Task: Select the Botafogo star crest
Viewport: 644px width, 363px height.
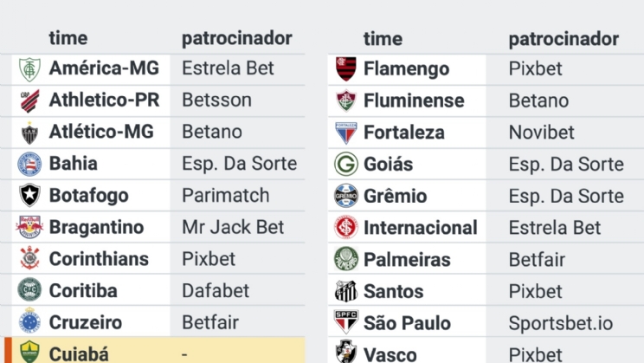Action: (x=29, y=195)
